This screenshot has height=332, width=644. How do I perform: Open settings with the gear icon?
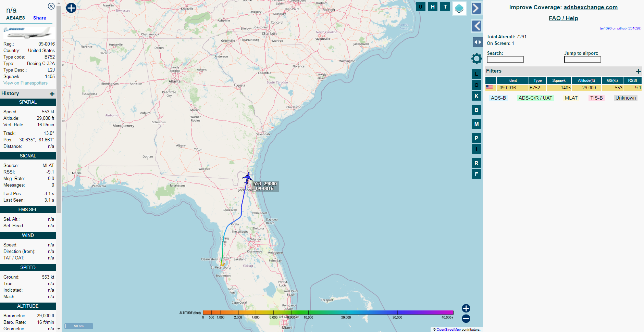[476, 59]
